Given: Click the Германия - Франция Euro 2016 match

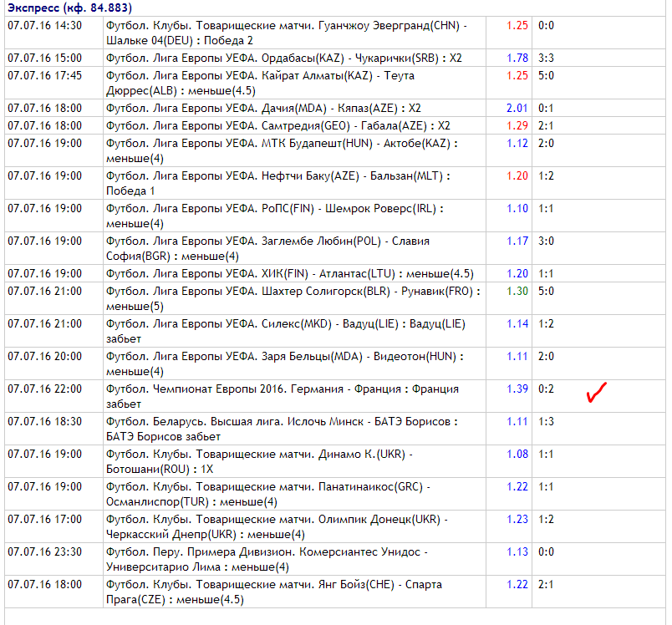Looking at the screenshot, I should pyautogui.click(x=282, y=396).
